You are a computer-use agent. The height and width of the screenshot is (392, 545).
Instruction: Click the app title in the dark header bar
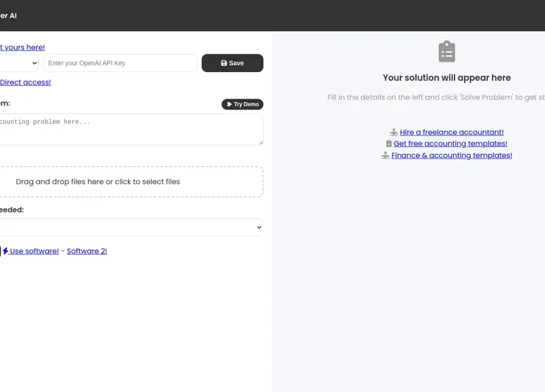[x=8, y=16]
